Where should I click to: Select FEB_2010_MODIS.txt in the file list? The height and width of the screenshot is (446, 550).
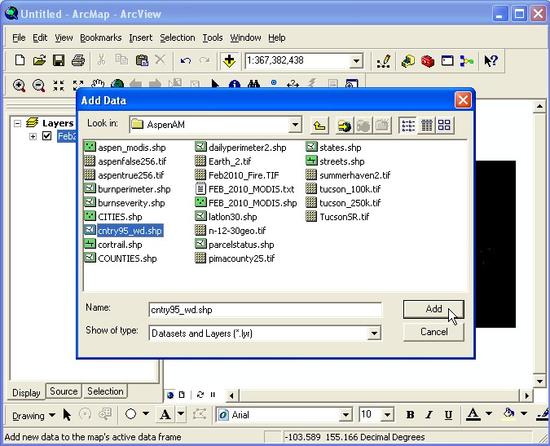245,189
